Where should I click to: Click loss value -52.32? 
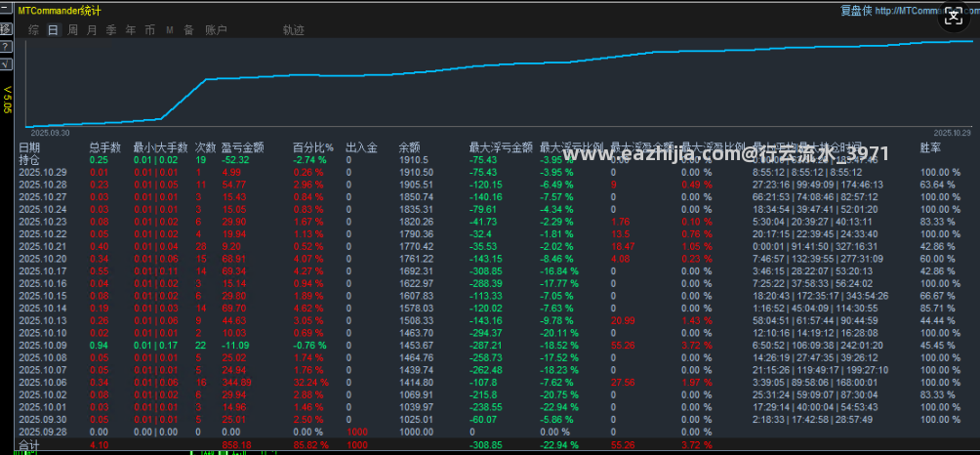point(235,160)
